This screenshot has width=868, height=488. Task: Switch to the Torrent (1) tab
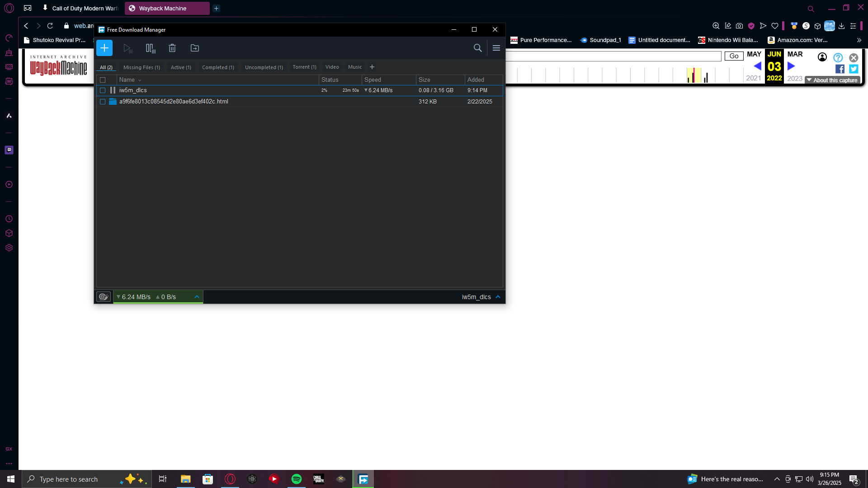point(304,67)
